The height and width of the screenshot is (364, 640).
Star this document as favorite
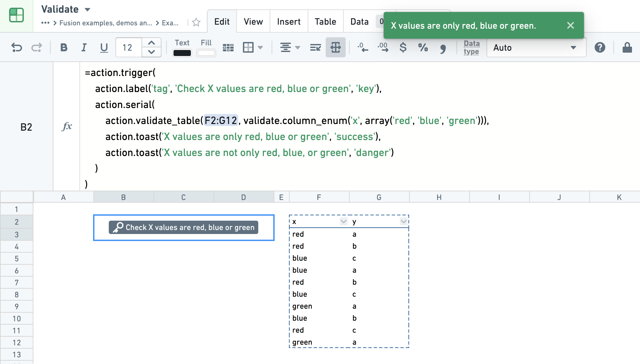pyautogui.click(x=196, y=22)
